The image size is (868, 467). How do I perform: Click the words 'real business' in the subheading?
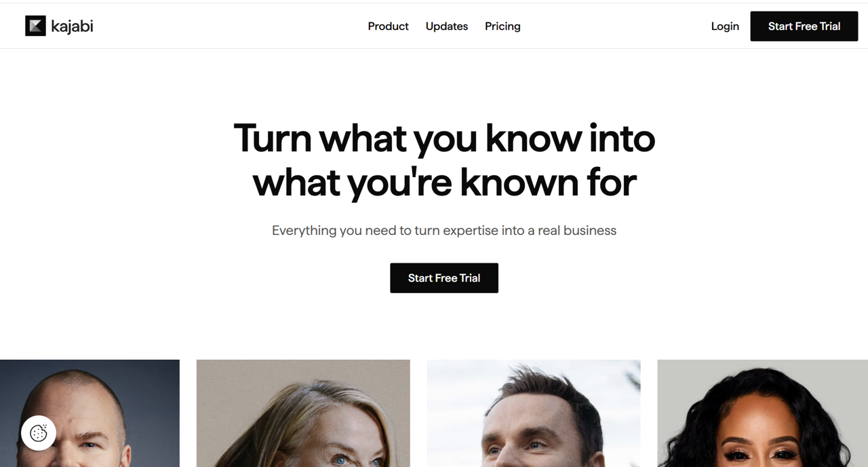577,231
